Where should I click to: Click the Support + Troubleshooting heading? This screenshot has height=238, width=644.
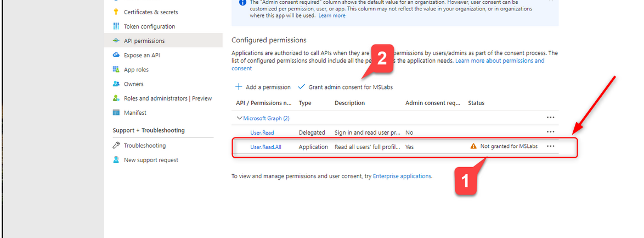(149, 130)
